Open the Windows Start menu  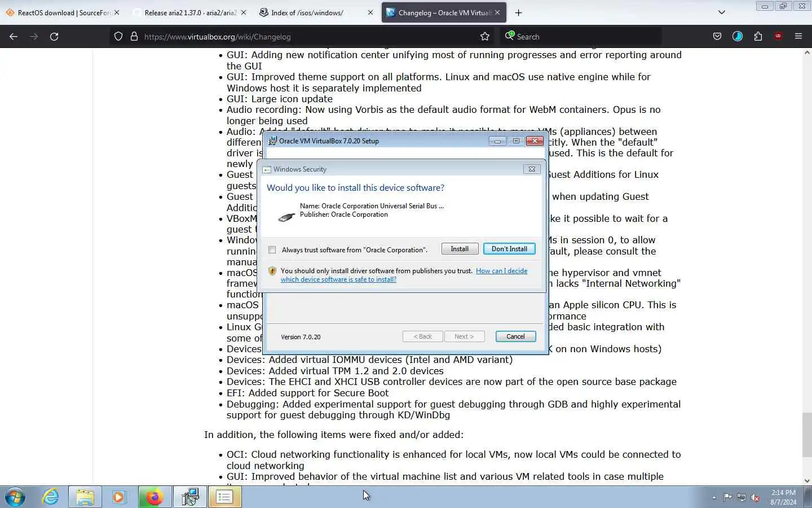(x=15, y=497)
